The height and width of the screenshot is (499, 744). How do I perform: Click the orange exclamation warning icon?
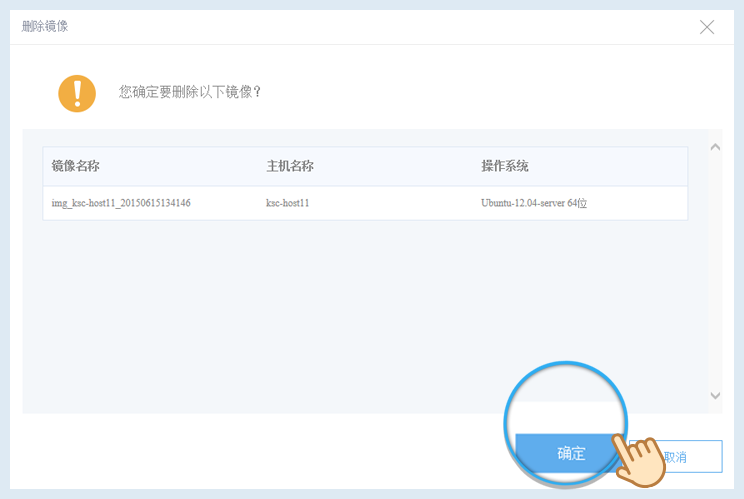click(x=77, y=92)
